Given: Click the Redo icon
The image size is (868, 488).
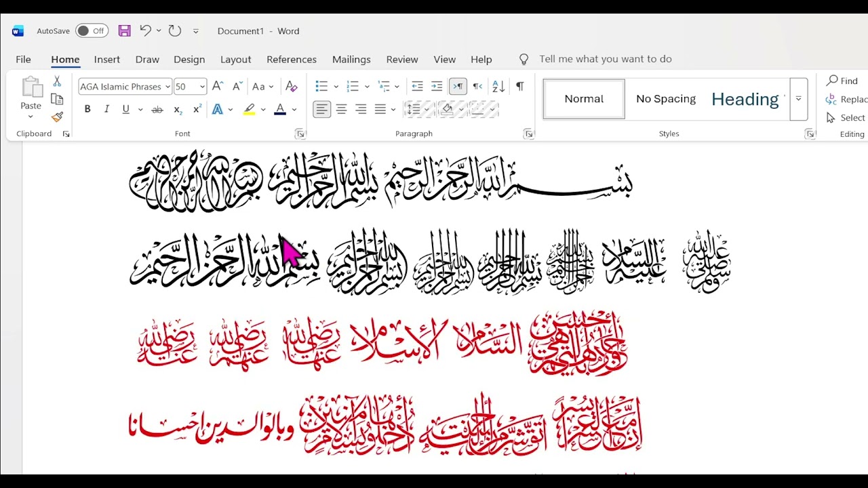Looking at the screenshot, I should pos(175,30).
